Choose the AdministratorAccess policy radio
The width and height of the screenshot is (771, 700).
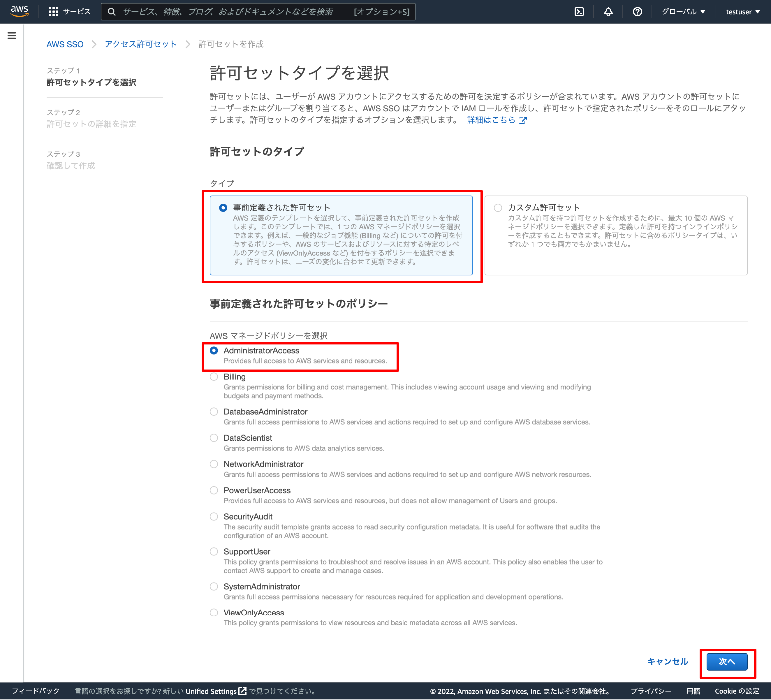point(214,350)
